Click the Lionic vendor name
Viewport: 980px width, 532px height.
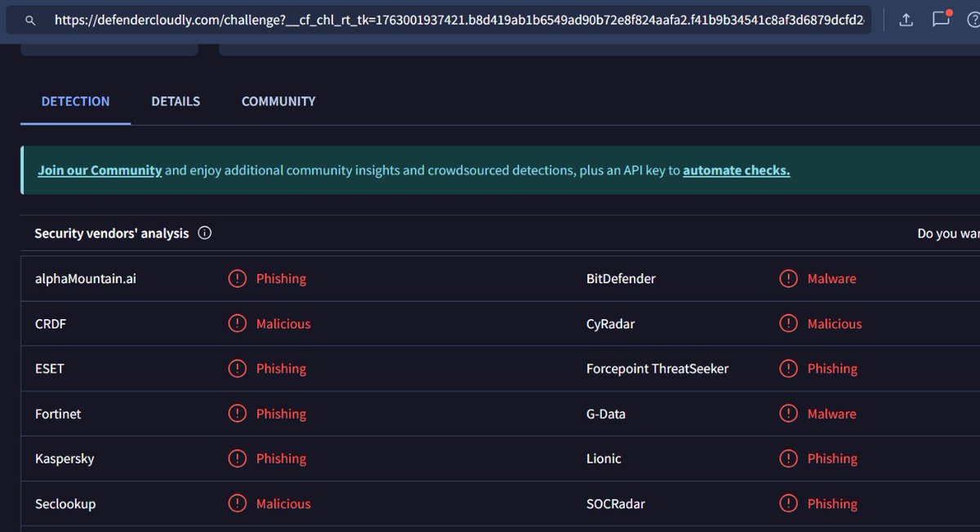(604, 459)
